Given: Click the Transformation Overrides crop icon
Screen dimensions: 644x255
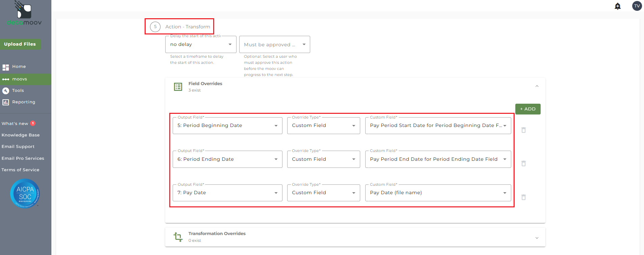Looking at the screenshot, I should pos(178,237).
